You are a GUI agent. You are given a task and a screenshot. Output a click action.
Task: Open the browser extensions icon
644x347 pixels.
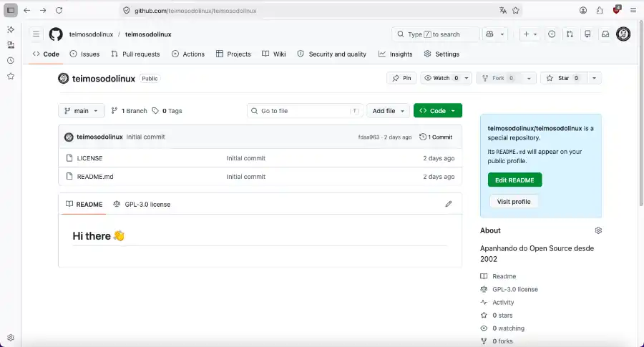[x=600, y=10]
